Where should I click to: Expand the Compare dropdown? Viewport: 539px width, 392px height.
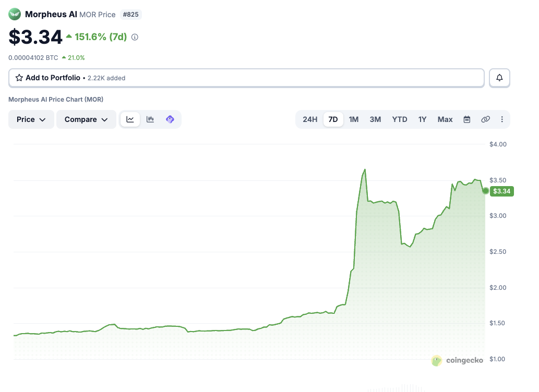[86, 119]
